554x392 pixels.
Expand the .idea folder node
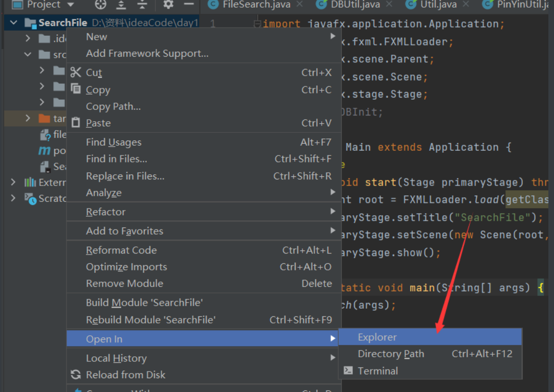point(28,38)
